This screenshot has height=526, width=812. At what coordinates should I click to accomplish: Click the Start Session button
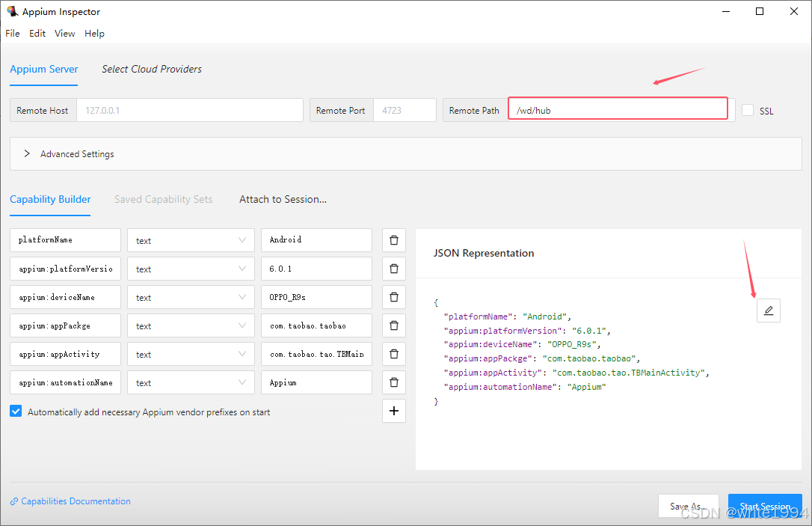click(765, 506)
